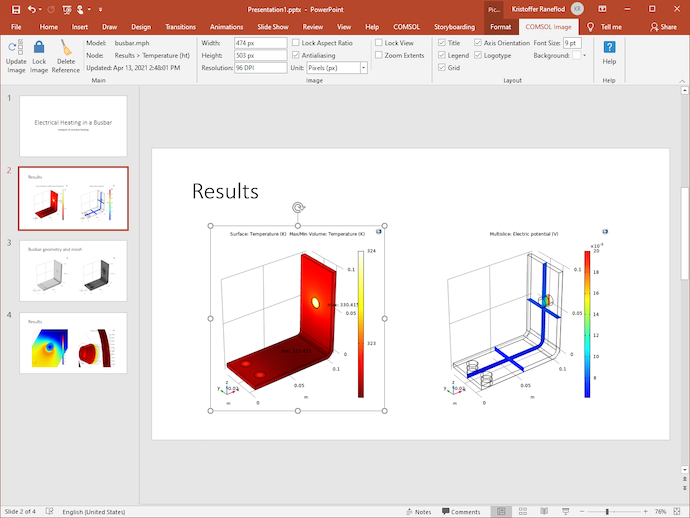Click accessibility check icon in status bar
690x518 pixels.
(49, 511)
